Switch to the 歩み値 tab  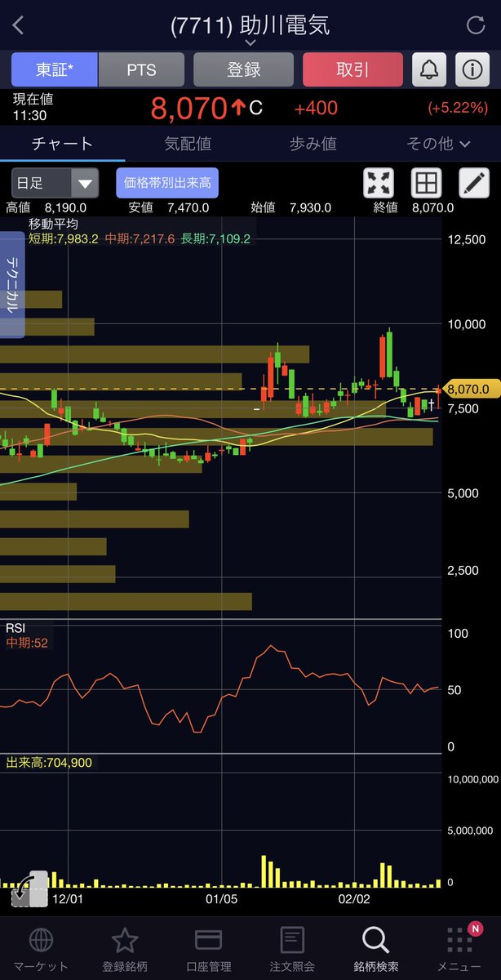tap(313, 144)
